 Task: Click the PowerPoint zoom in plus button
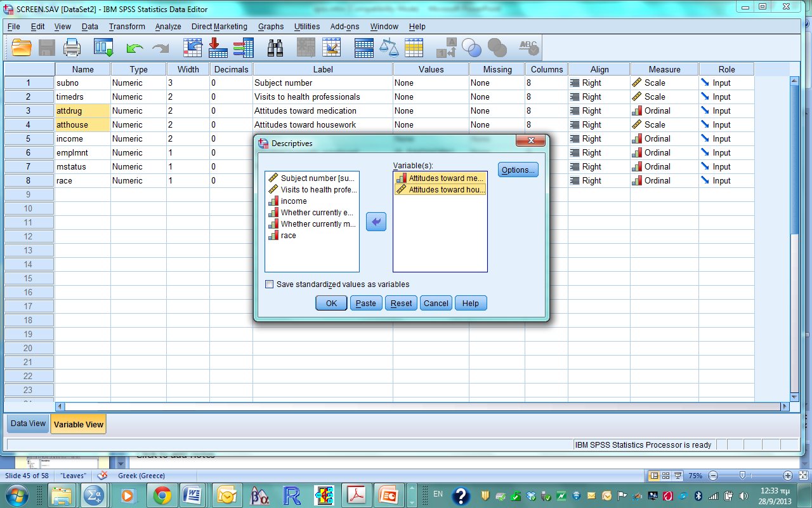tap(788, 476)
